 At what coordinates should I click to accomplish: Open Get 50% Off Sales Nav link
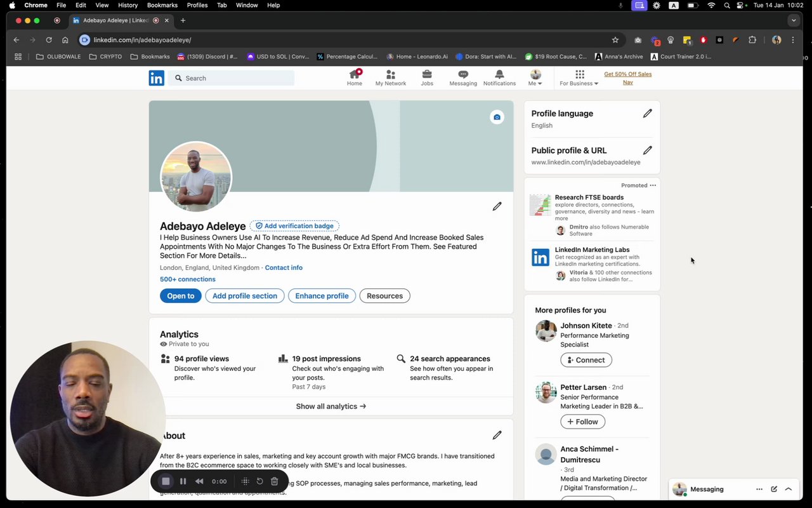tap(627, 78)
